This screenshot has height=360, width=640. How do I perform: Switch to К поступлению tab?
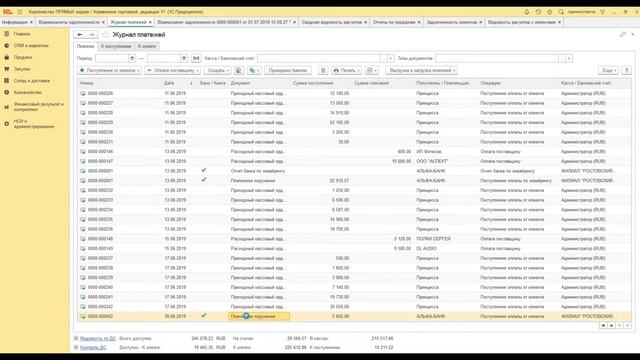(116, 46)
